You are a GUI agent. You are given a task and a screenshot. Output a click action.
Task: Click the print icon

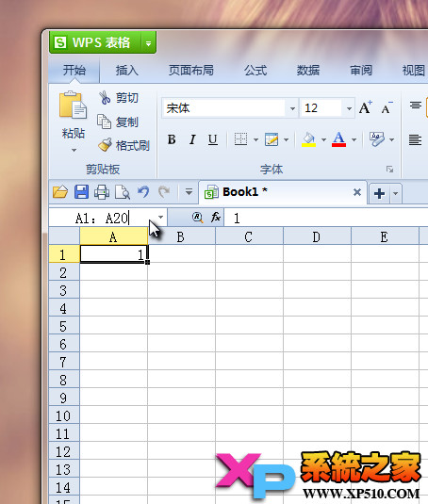tap(102, 192)
